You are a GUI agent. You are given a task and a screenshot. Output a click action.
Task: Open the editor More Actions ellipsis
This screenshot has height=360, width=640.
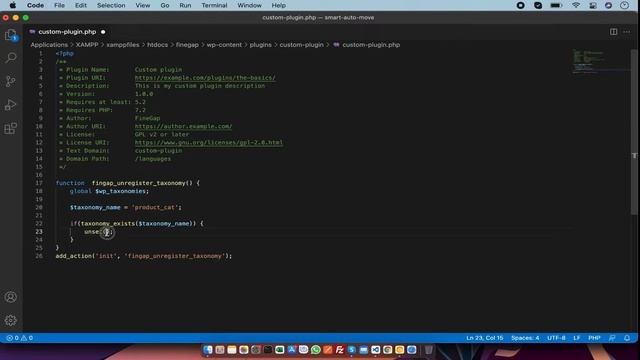click(627, 32)
